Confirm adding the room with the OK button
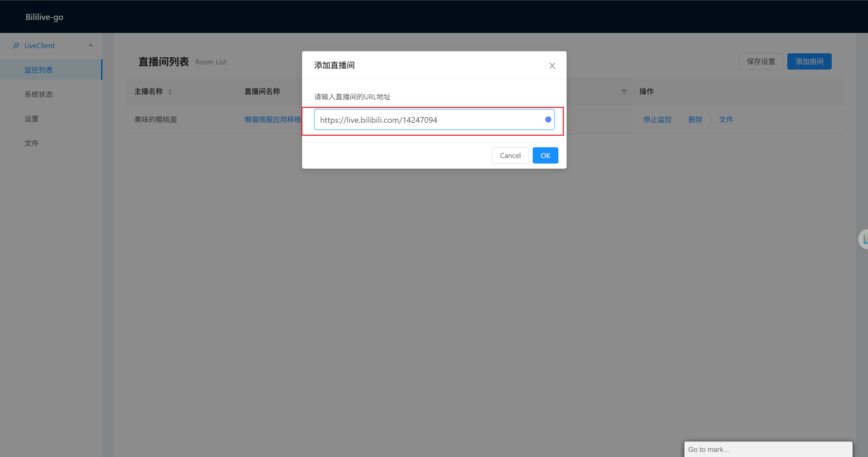The image size is (868, 457). point(545,155)
